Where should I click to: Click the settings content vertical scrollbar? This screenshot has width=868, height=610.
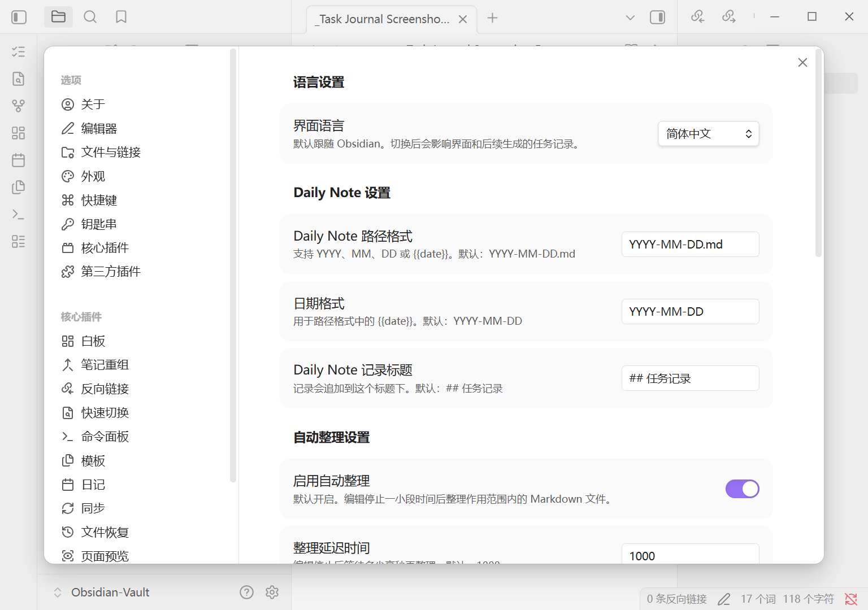pyautogui.click(x=818, y=152)
